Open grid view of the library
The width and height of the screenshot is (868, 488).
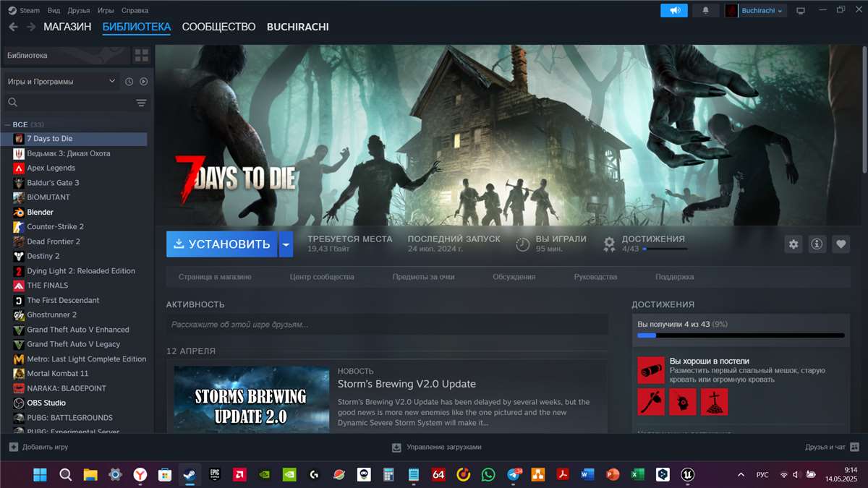(x=141, y=54)
